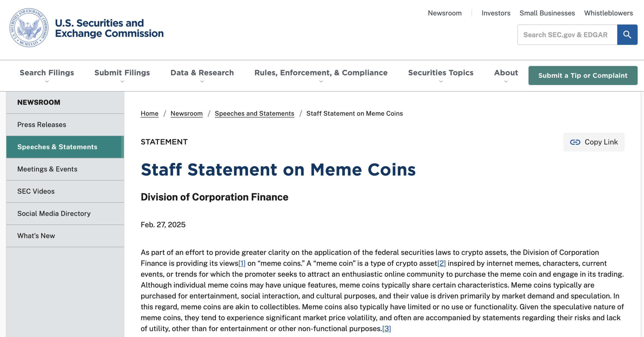Click the Home breadcrumb link
Image resolution: width=644 pixels, height=337 pixels.
(x=149, y=113)
